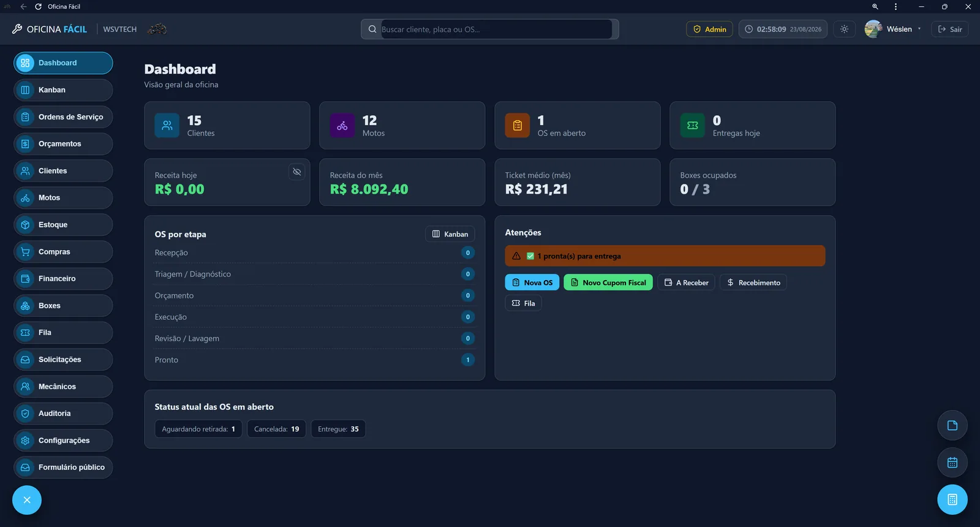The height and width of the screenshot is (527, 980).
Task: Click the Formulário público icon
Action: (x=25, y=468)
